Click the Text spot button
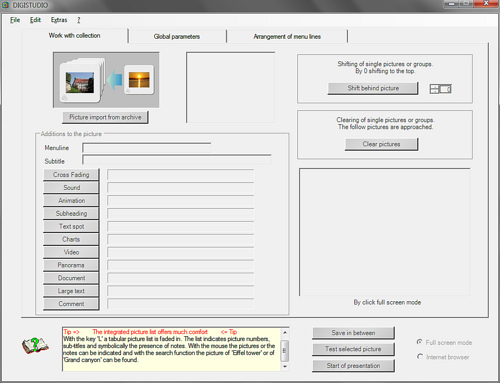 coord(71,227)
